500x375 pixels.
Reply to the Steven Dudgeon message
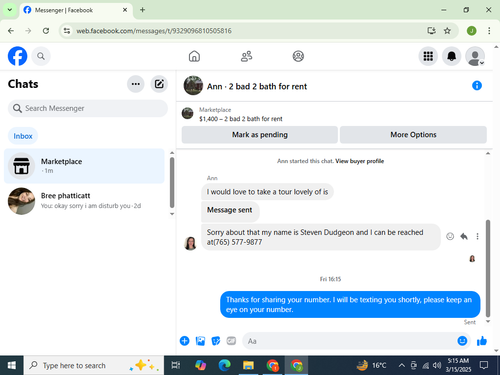click(464, 236)
